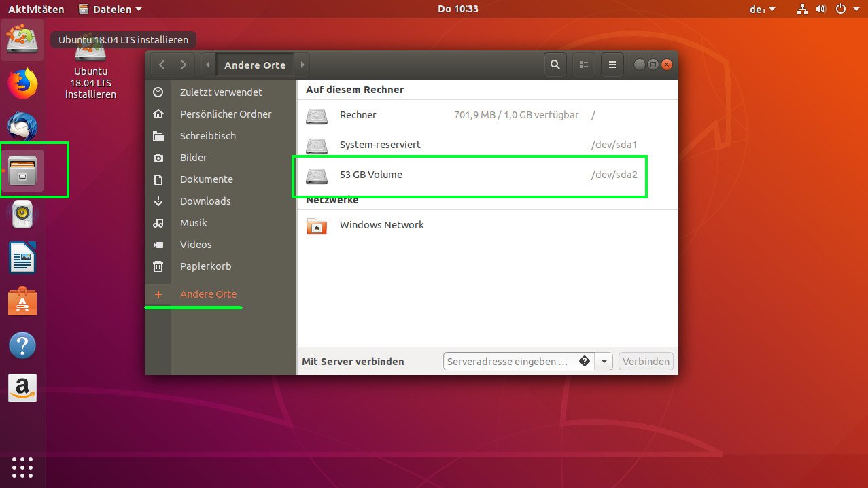Click the Andere Orte path button

point(255,65)
